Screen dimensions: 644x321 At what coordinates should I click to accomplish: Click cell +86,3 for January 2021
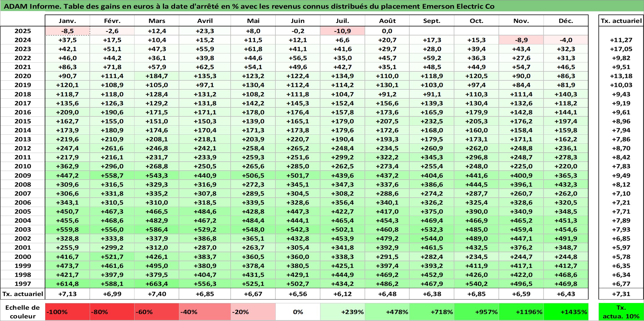point(67,67)
